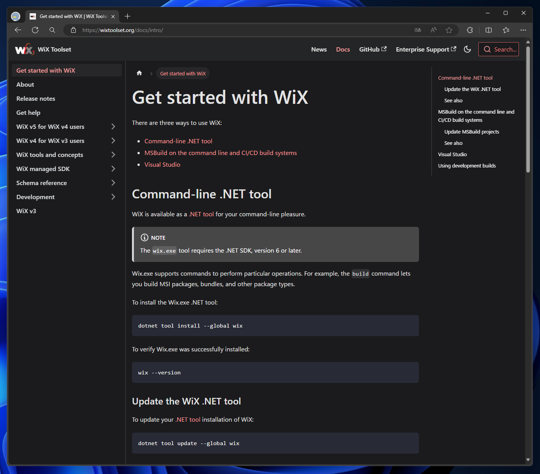
Task: Follow the Visual Studio list link
Action: (162, 165)
